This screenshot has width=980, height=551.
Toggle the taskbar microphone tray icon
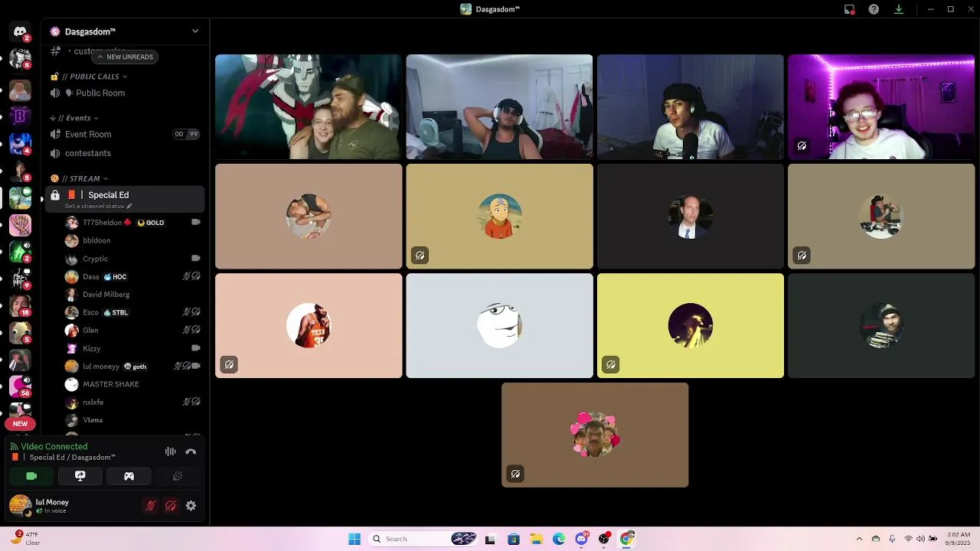click(892, 539)
